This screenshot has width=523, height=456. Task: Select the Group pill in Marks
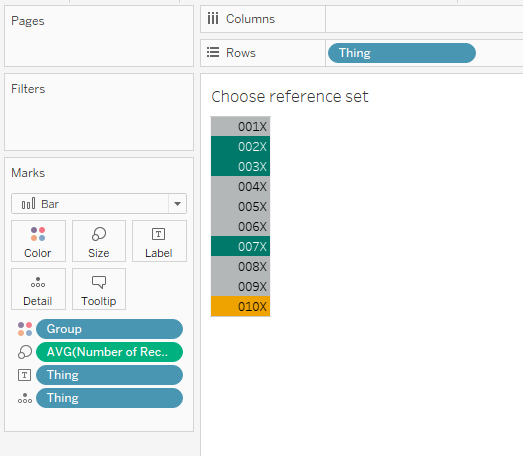coord(109,329)
